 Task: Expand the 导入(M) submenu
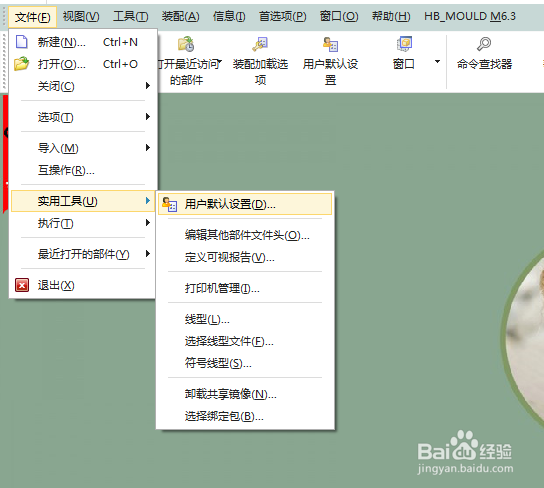[83, 148]
